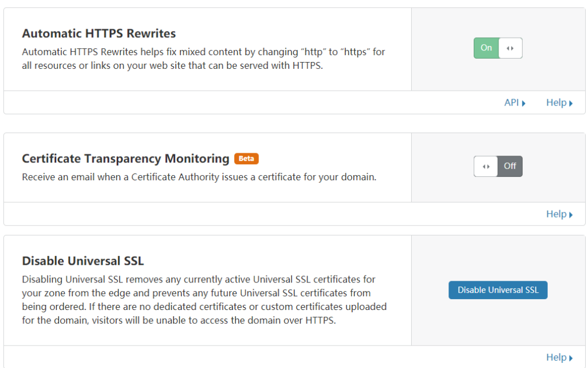The width and height of the screenshot is (588, 368).
Task: Enable the Certificate Transparency Monitoring toggle
Action: coord(498,166)
